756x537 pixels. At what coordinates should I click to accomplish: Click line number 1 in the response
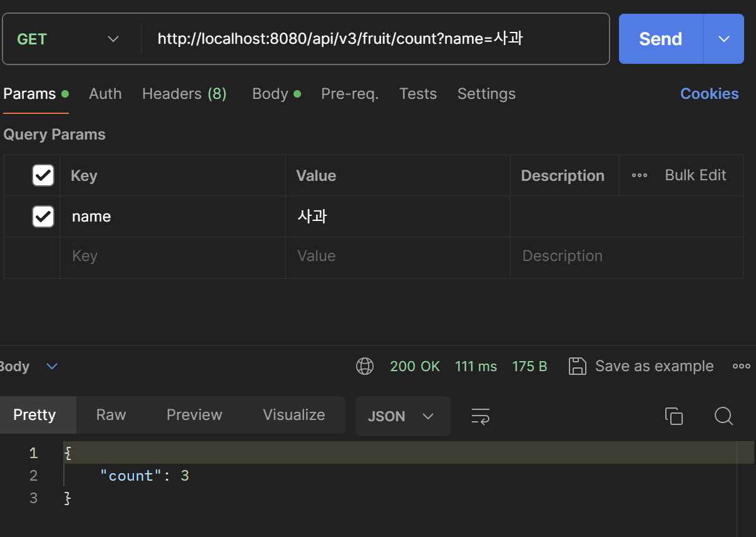point(33,453)
